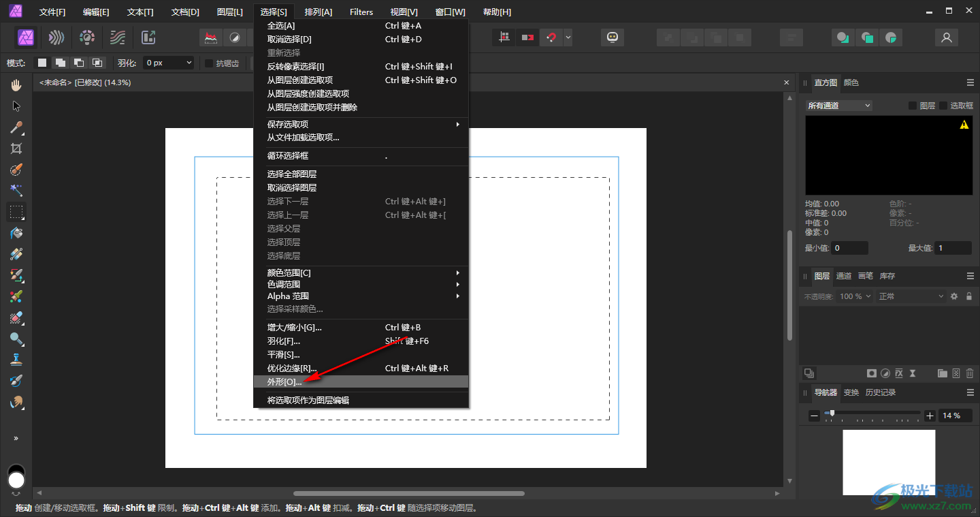Screen dimensions: 980x517
Task: Select the Hand (view) tool
Action: (16, 85)
